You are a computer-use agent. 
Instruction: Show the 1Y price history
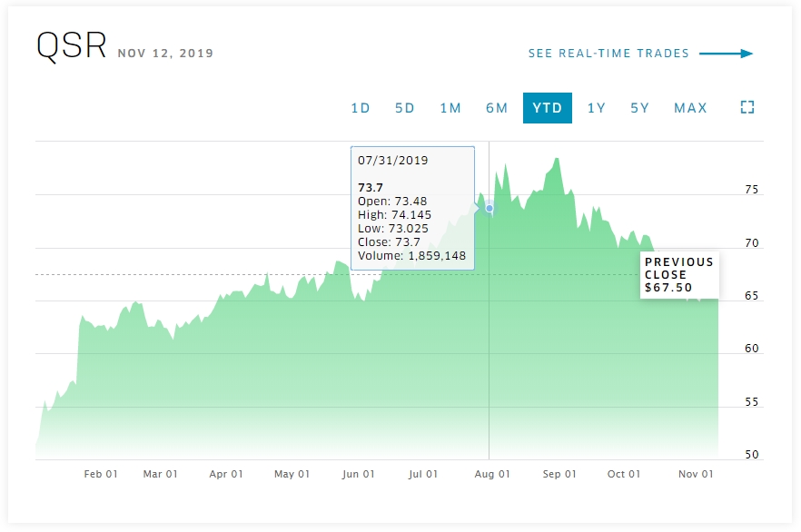pyautogui.click(x=597, y=108)
